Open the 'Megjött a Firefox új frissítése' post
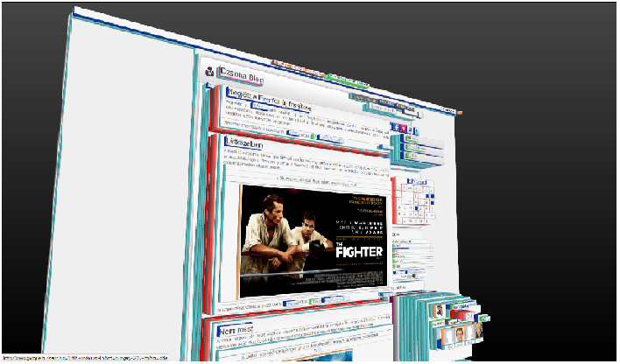 (270, 96)
